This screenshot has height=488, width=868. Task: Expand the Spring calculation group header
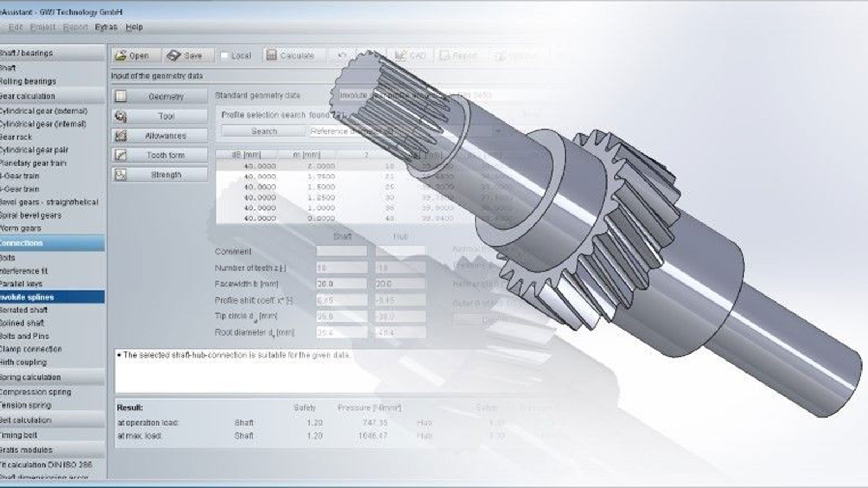(52, 377)
